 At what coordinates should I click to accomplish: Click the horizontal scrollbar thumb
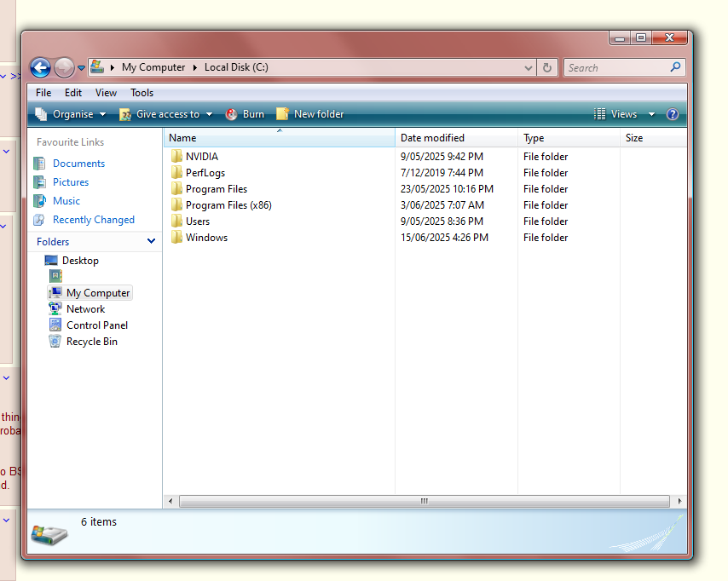425,501
